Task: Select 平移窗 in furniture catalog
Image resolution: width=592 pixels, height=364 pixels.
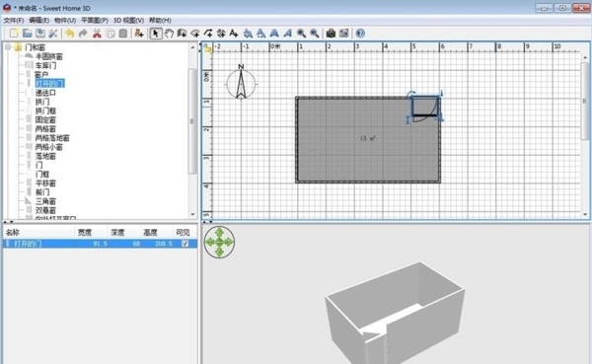Action: pyautogui.click(x=45, y=183)
